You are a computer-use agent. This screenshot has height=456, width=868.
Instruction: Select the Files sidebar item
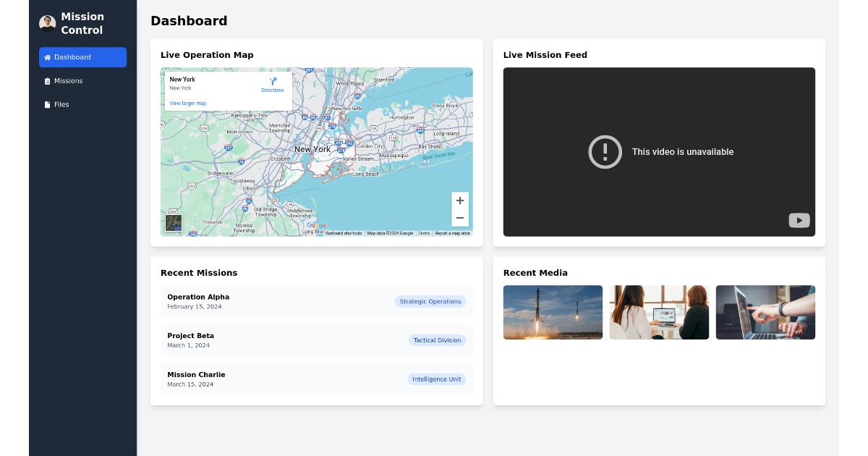coord(61,104)
